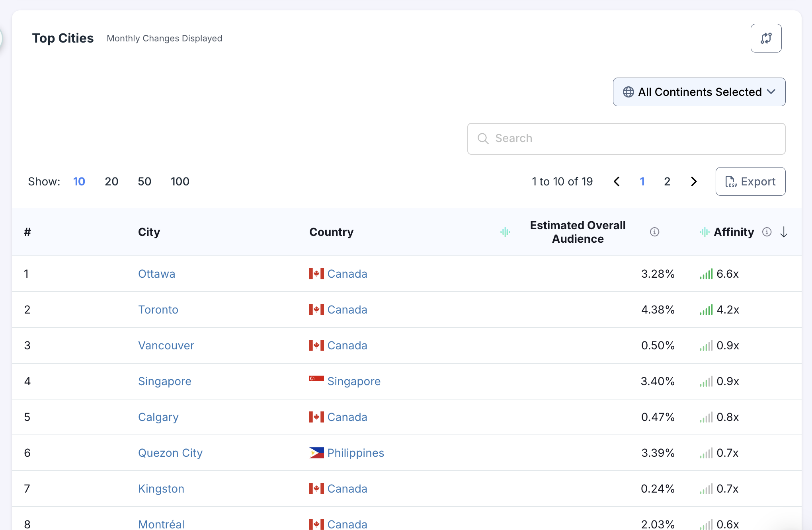Select page 1 in pagination
812x530 pixels.
(642, 181)
